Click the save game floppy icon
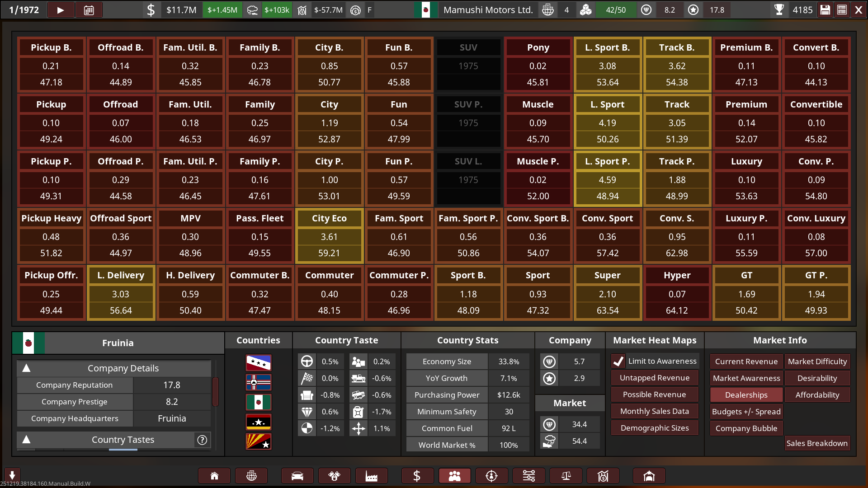Image resolution: width=868 pixels, height=488 pixels. [x=825, y=10]
